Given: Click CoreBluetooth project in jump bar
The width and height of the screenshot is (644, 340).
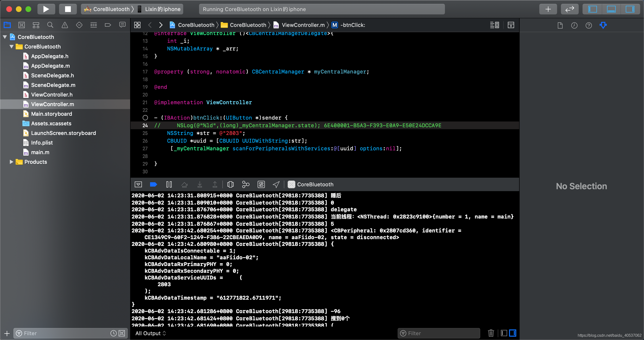Looking at the screenshot, I should pyautogui.click(x=192, y=25).
